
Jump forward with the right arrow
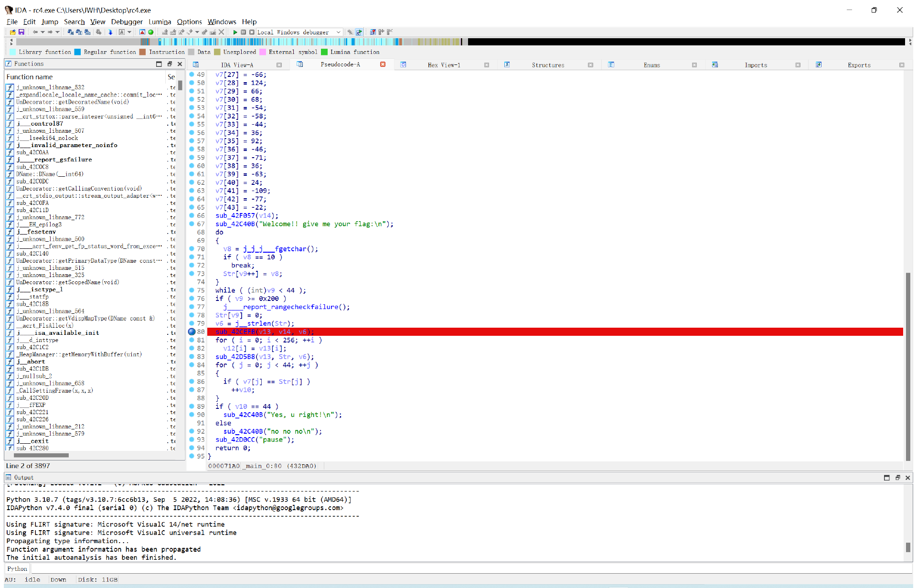coord(50,32)
